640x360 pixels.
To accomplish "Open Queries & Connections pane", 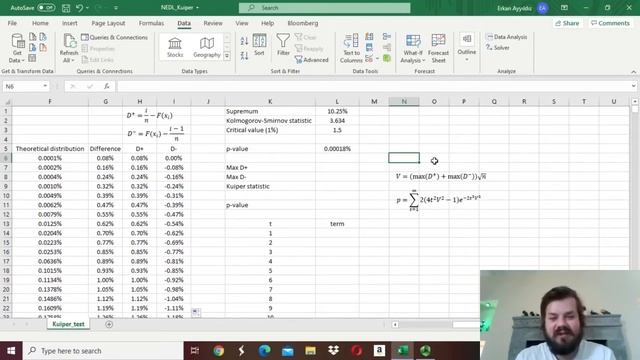I will 114,37.
